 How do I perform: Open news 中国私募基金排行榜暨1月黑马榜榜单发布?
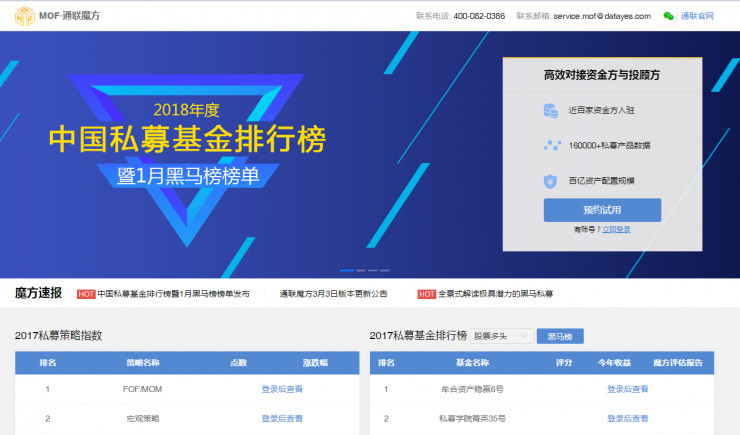(173, 294)
